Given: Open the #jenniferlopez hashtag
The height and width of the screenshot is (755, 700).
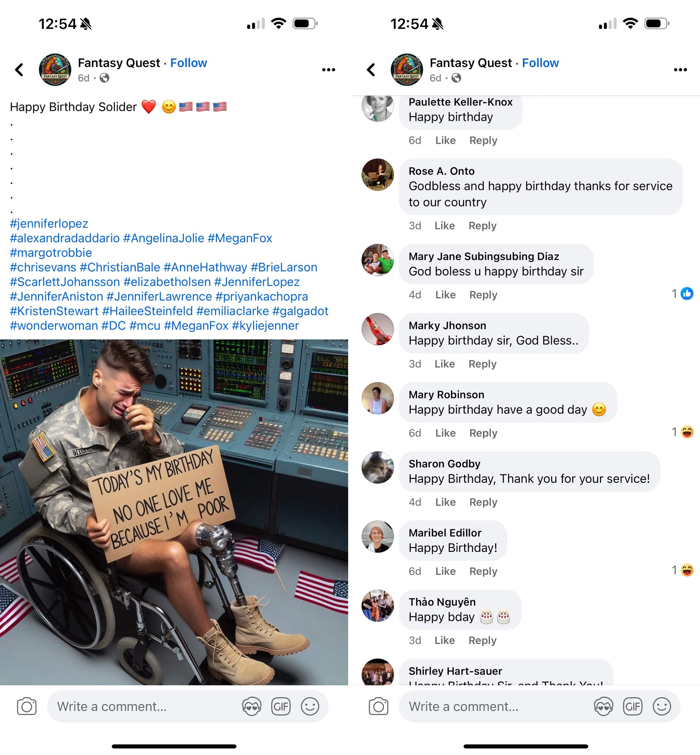Looking at the screenshot, I should (49, 223).
